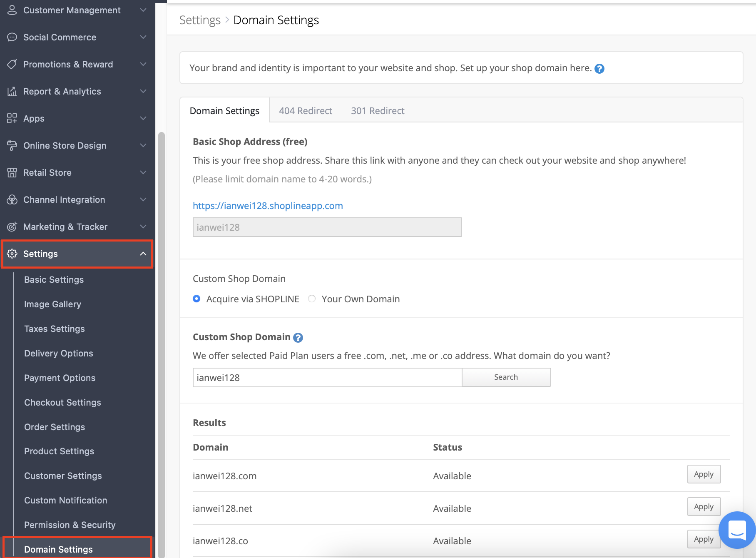Click the Social Commerce chat bubble icon
Image resolution: width=756 pixels, height=558 pixels.
coord(12,37)
